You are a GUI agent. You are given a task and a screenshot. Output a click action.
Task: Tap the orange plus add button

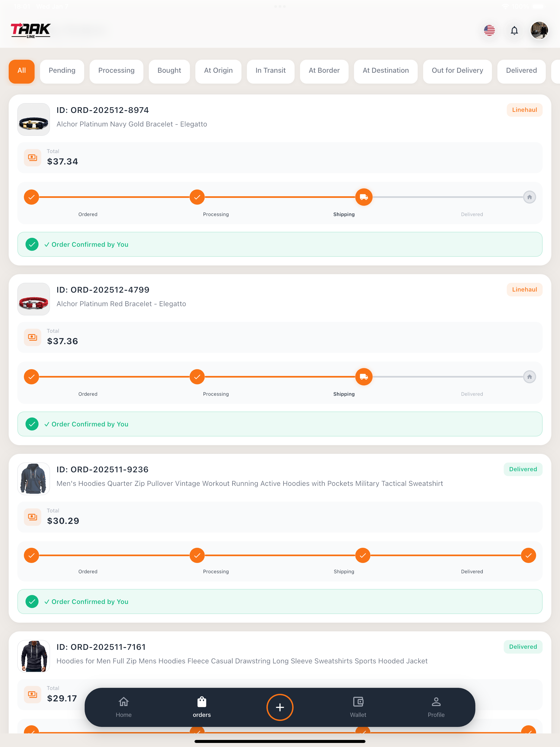point(280,707)
